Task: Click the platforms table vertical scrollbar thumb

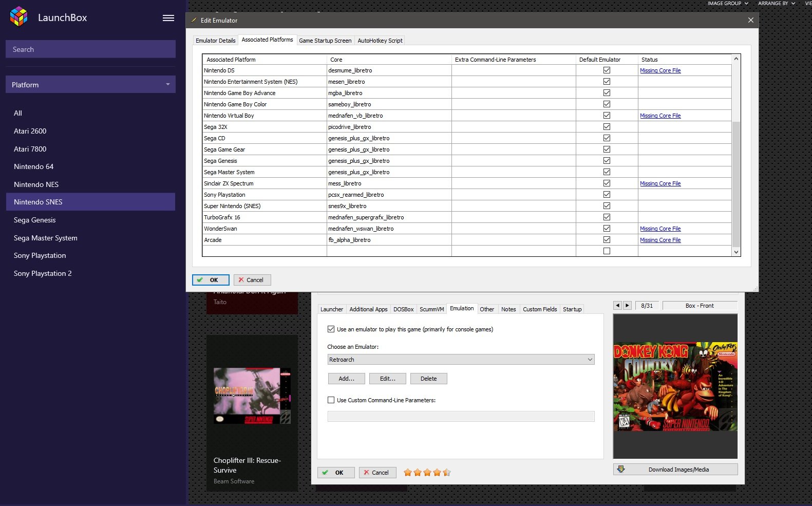Action: coord(736,184)
